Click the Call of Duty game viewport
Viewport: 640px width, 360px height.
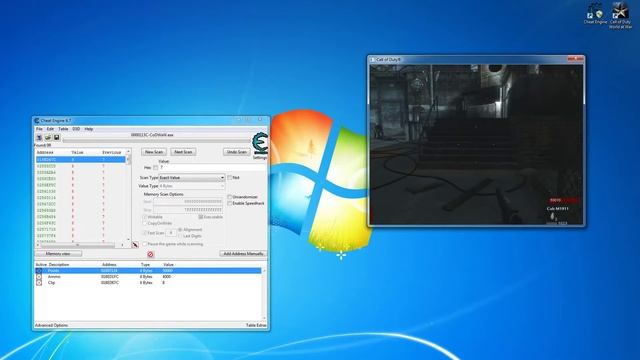476,144
